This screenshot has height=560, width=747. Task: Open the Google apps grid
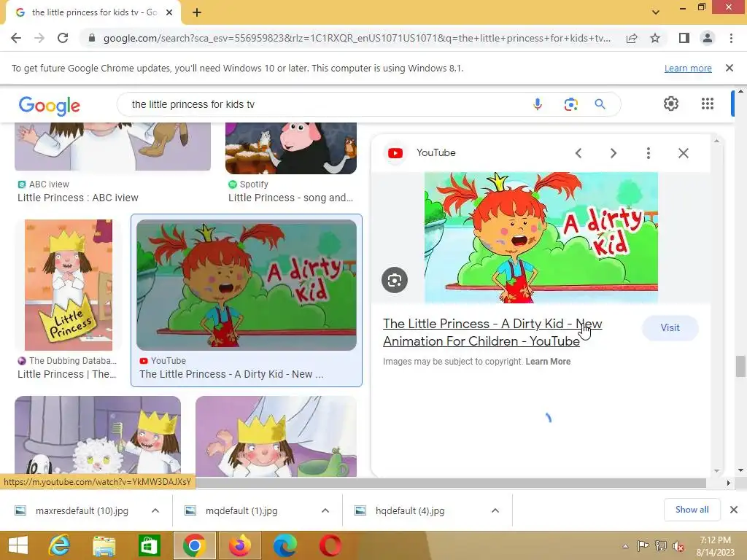[708, 104]
